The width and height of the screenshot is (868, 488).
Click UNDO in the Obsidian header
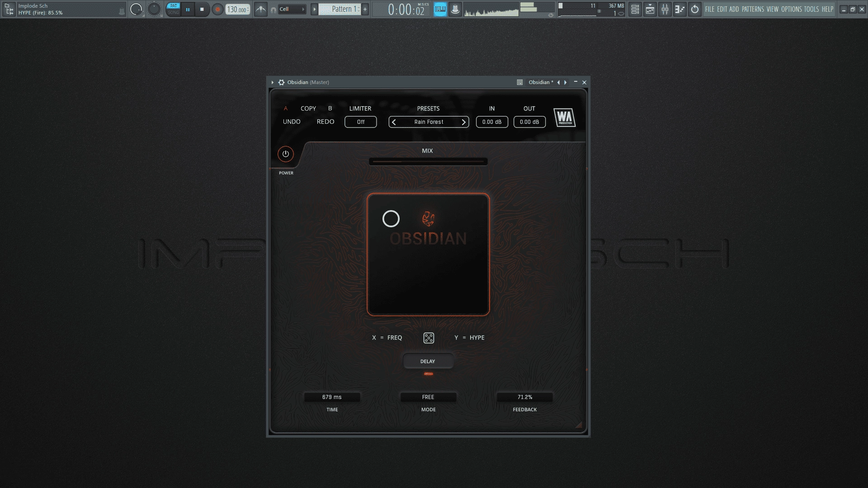292,122
